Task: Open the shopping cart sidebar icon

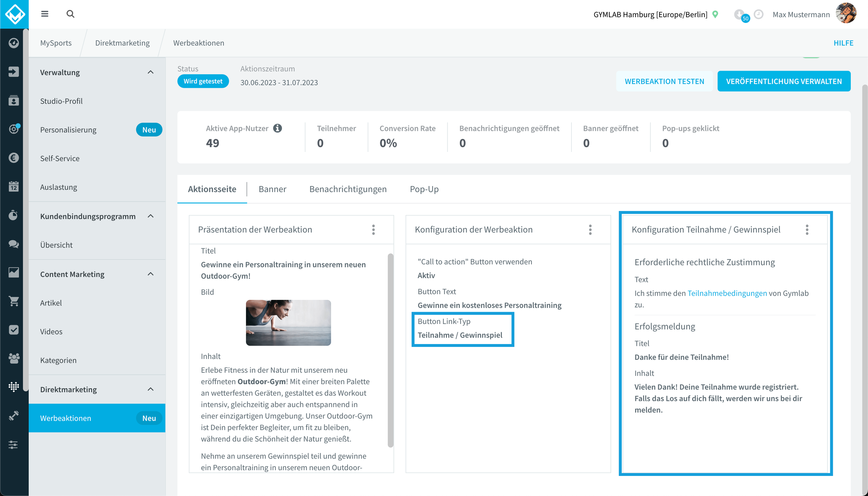Action: [14, 301]
